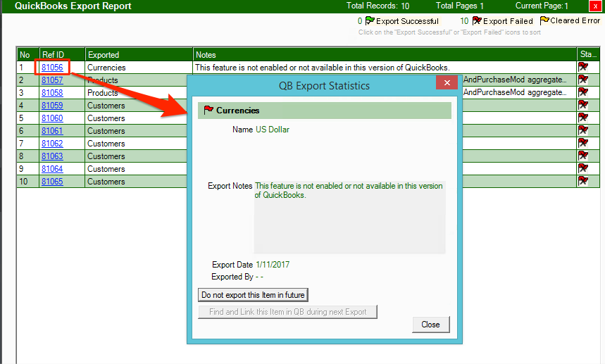Open Ref ID link 81060
605x364 pixels.
[x=52, y=118]
